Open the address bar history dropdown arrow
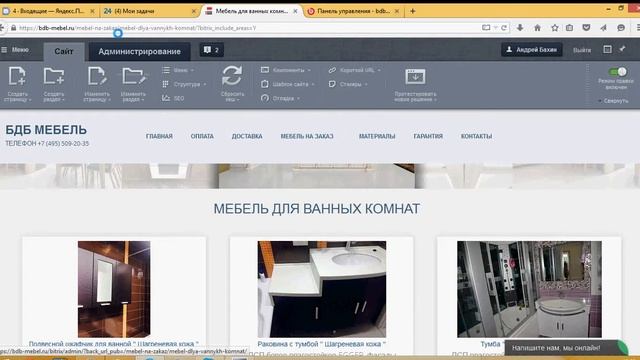640x360 pixels. pyautogui.click(x=496, y=28)
